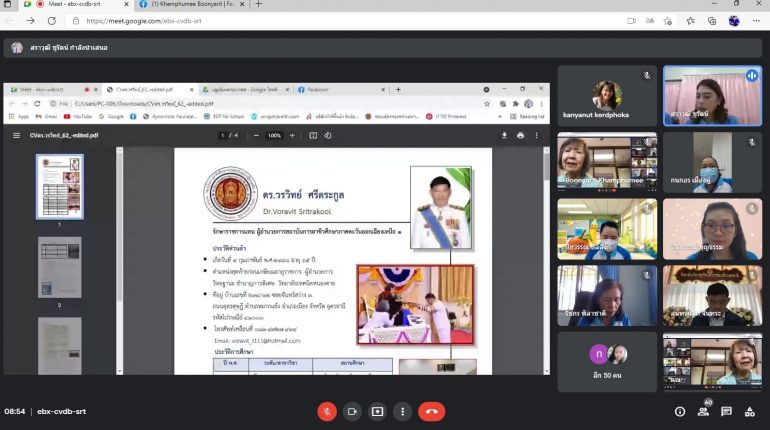Viewport: 770px width, 430px height.
Task: Open a new browser tab
Action: pos(258,5)
